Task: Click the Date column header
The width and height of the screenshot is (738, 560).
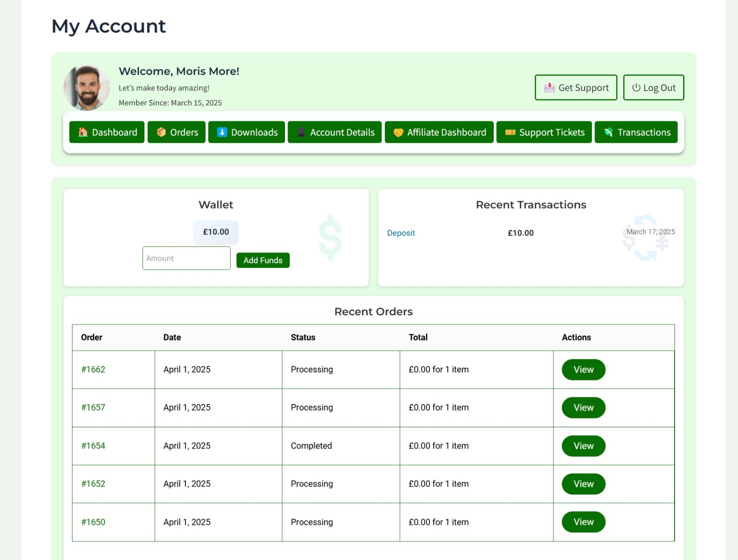Action: click(172, 337)
